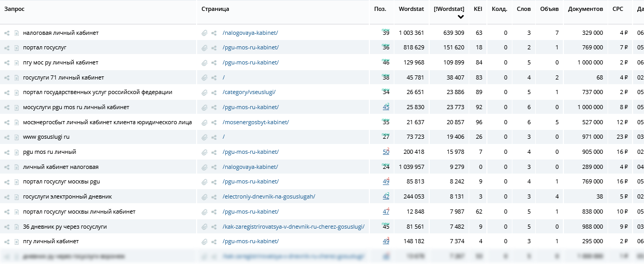Click document icon beside 'www gosuslugi ru'
Screen dimensions: 644x264
click(17, 137)
